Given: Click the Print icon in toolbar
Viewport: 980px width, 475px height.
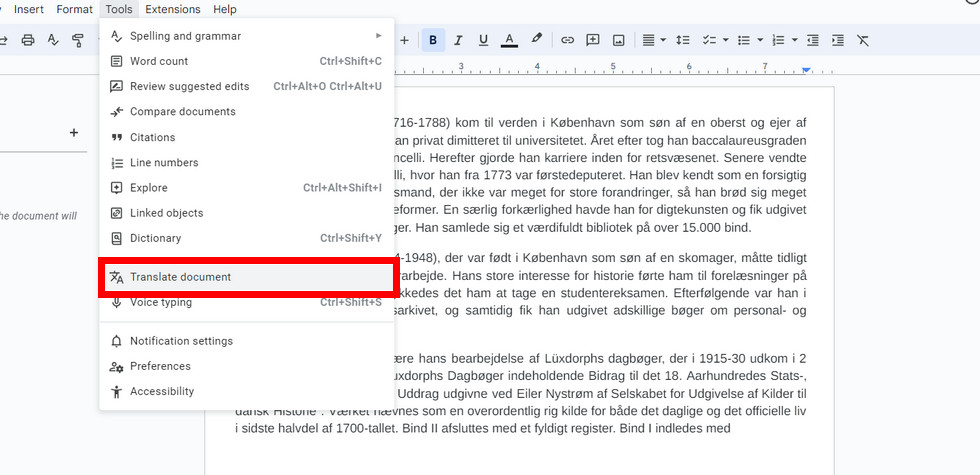Looking at the screenshot, I should click(x=28, y=41).
